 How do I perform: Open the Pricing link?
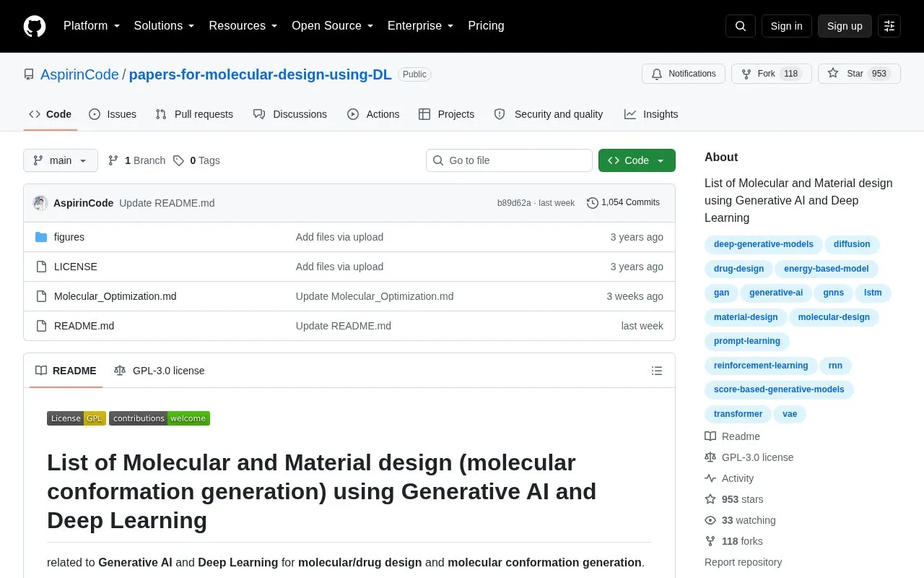pos(486,26)
